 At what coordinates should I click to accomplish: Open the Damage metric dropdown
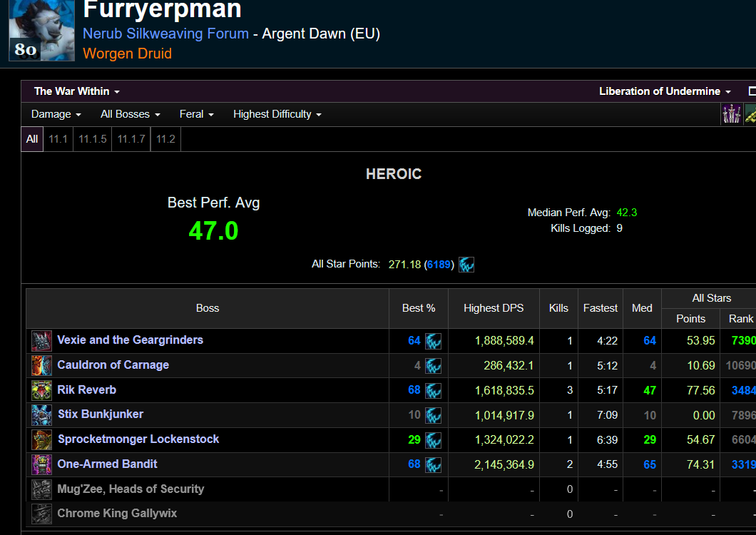click(x=56, y=114)
